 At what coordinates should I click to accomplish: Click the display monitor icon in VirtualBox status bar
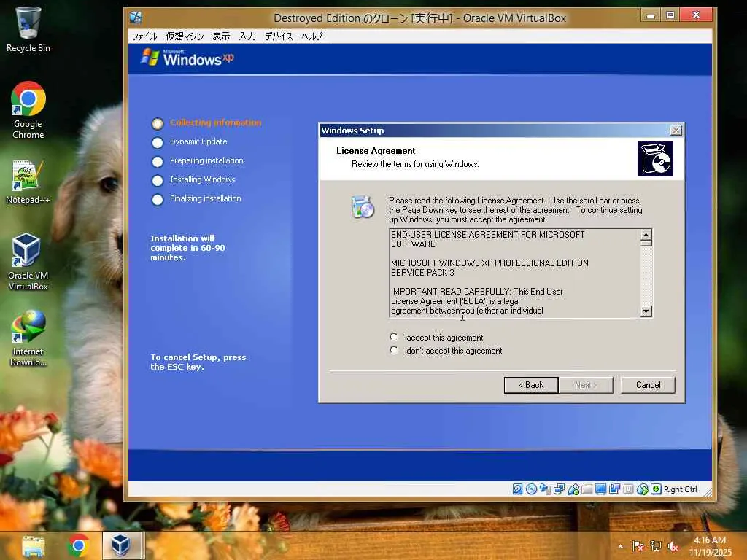click(601, 489)
